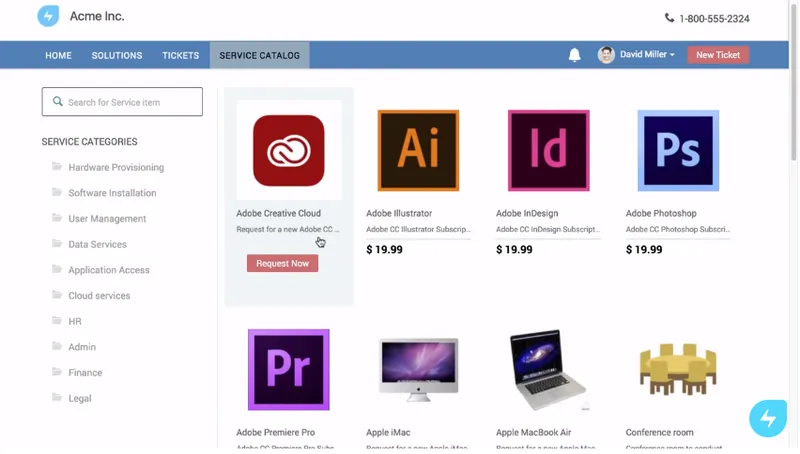Viewport: 800px width, 454px height.
Task: Open the floating lightning chat widget
Action: [768, 418]
